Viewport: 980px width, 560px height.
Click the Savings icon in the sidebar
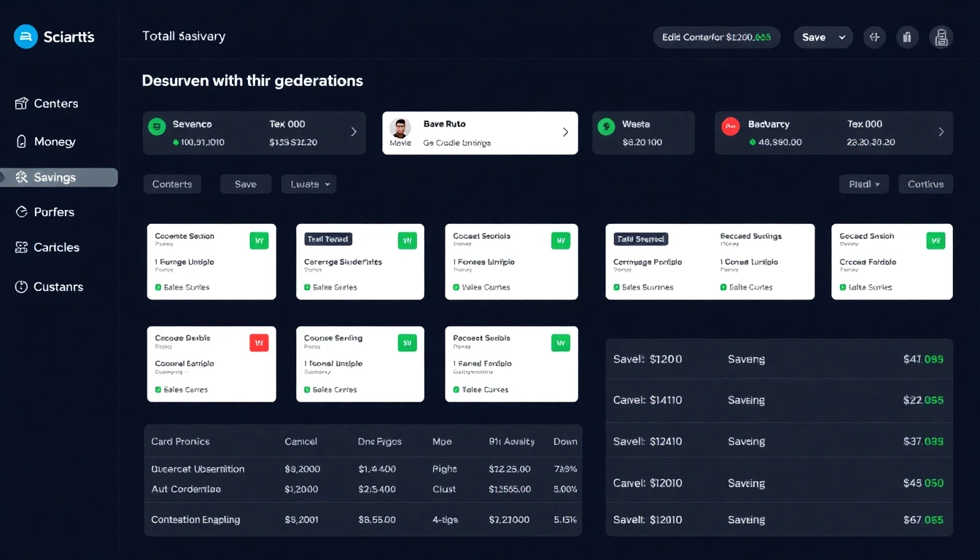tap(22, 176)
